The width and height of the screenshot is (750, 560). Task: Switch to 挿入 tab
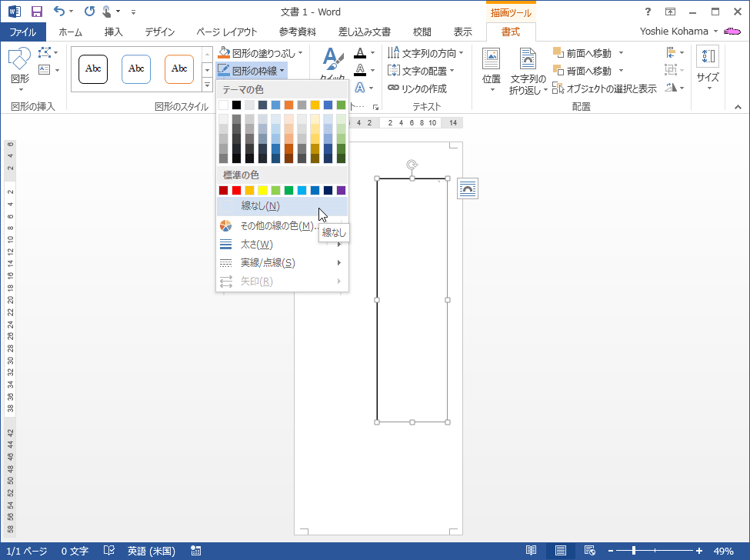coord(113,32)
